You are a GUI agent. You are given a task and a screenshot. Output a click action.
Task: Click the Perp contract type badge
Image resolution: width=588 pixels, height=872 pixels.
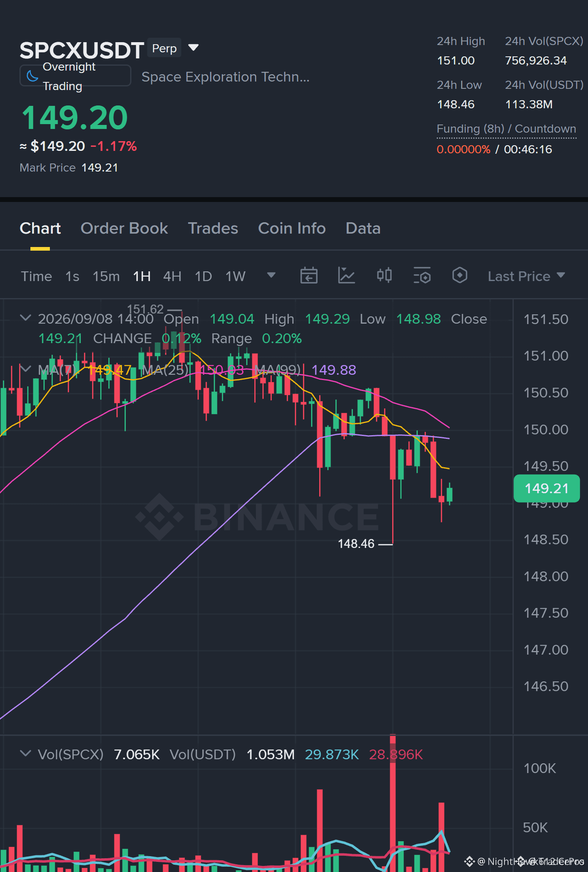pyautogui.click(x=164, y=48)
